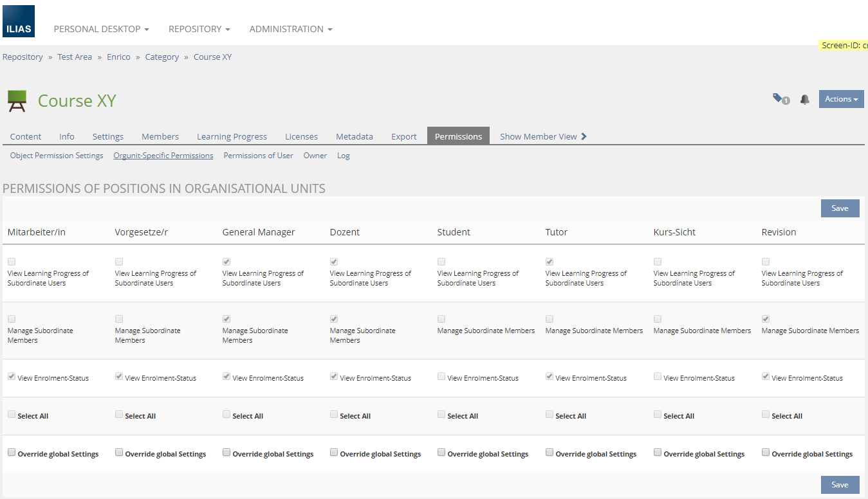Open Object Permission Settings subtab

tap(57, 156)
